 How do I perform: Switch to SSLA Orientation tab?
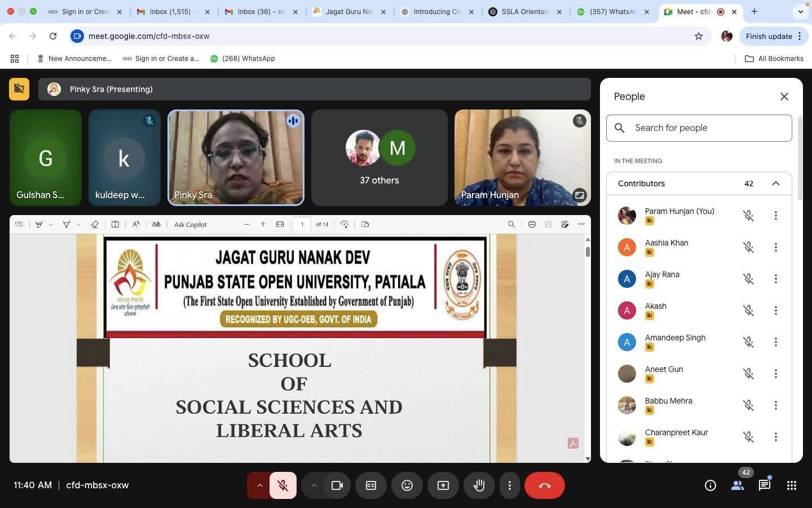tap(525, 11)
